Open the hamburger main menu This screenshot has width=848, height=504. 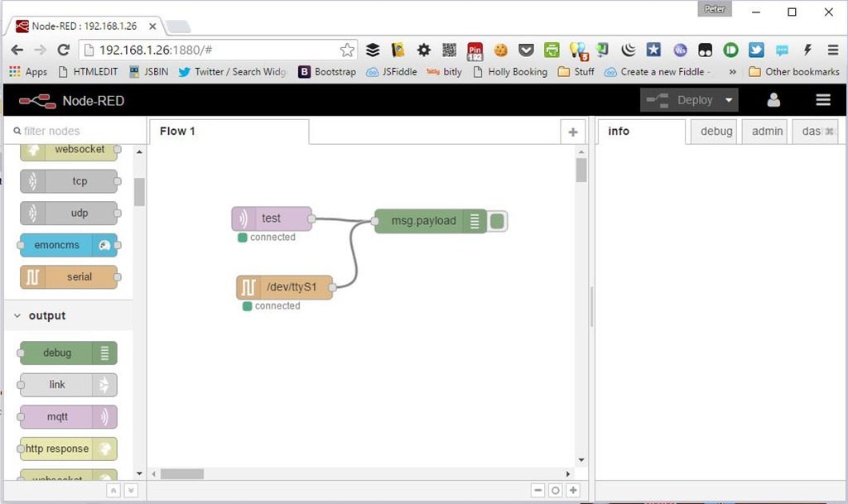[x=822, y=100]
